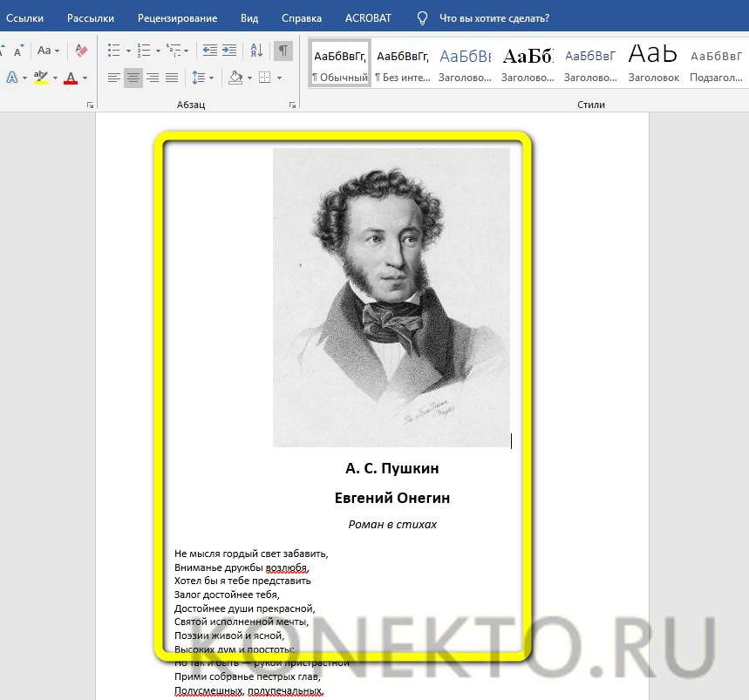
Task: Apply the Без интервала style
Action: click(x=403, y=63)
